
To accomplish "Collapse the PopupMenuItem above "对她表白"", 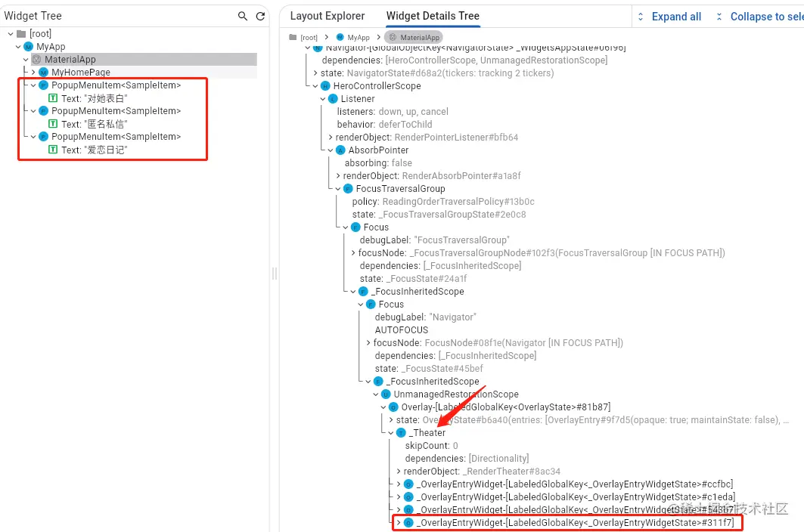I will (33, 85).
